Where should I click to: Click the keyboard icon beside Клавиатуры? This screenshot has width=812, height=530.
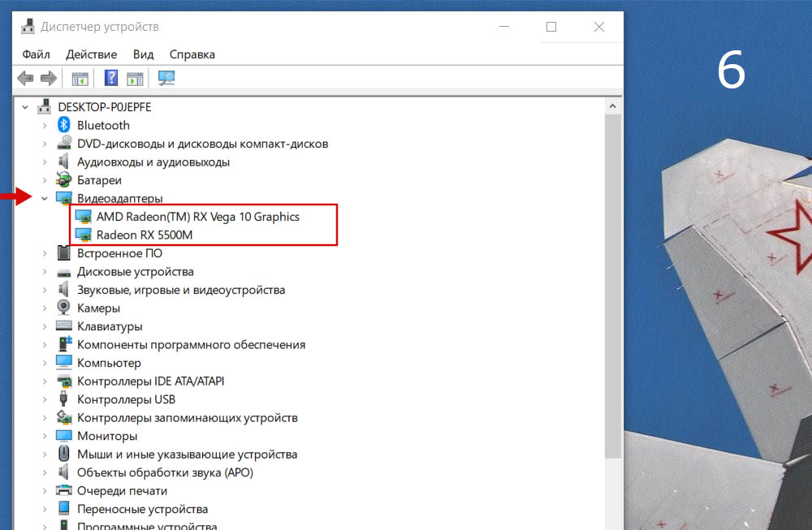click(x=63, y=325)
